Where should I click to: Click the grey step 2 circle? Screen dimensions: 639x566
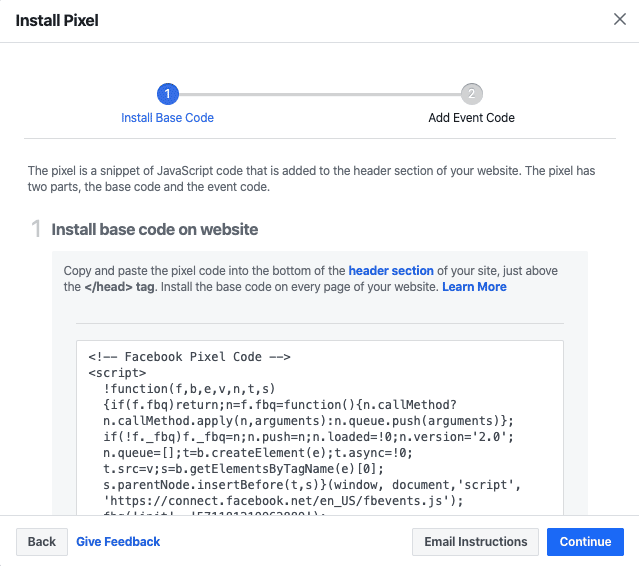click(472, 94)
